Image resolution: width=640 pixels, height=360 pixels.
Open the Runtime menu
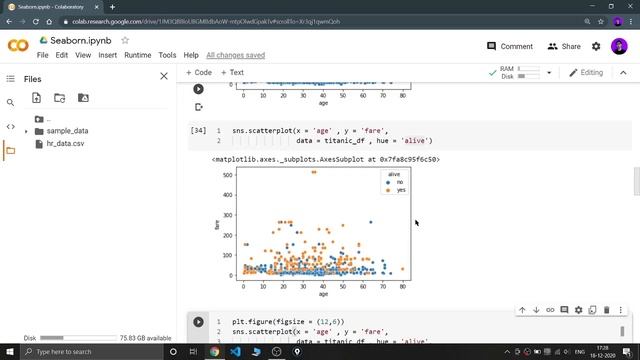pos(138,55)
